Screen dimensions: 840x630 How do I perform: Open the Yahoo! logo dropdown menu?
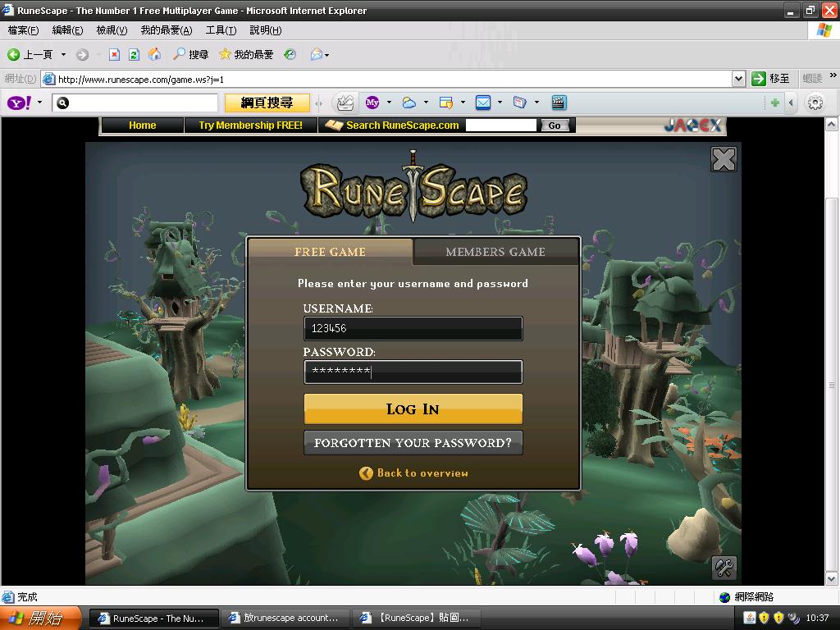point(39,103)
